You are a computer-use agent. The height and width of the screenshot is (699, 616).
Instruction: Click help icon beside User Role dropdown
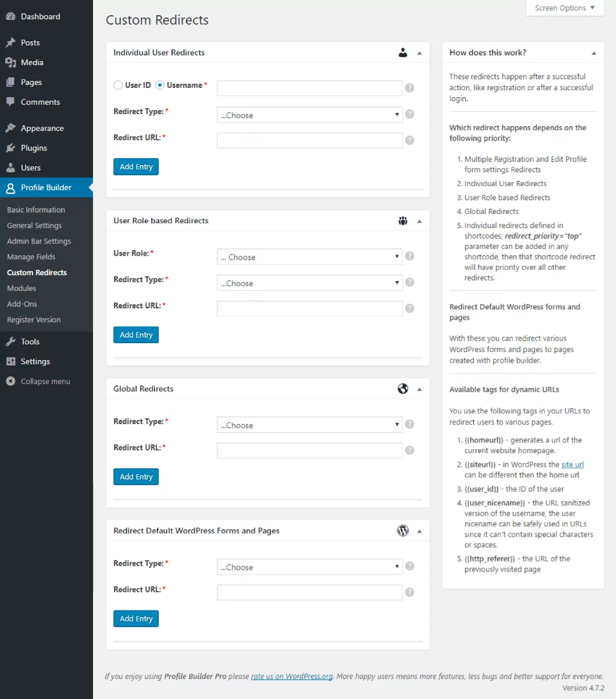[x=410, y=256]
